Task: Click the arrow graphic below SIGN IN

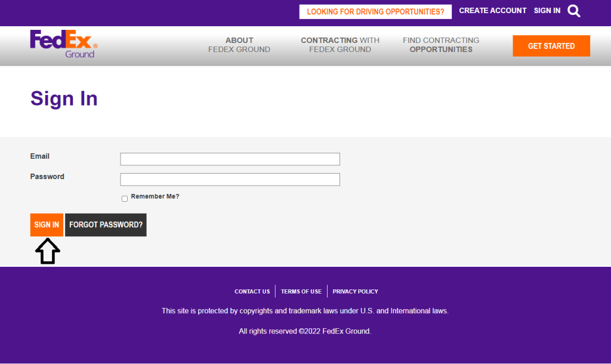Action: tap(47, 251)
